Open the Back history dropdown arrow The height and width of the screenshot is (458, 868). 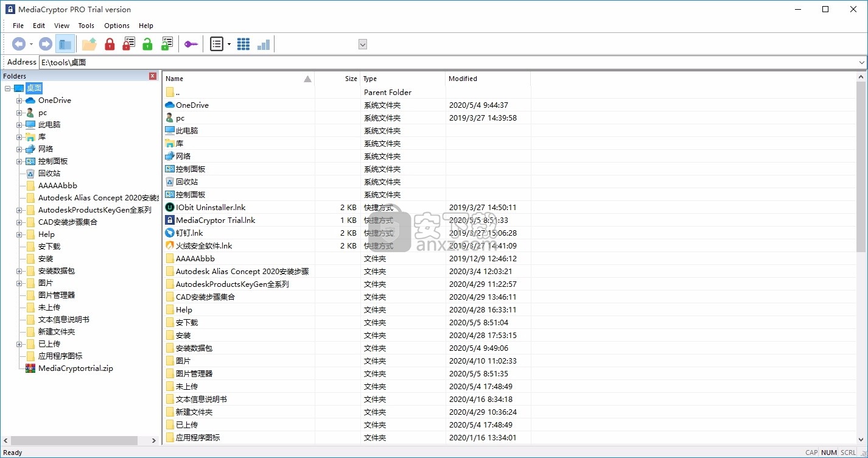pyautogui.click(x=31, y=44)
